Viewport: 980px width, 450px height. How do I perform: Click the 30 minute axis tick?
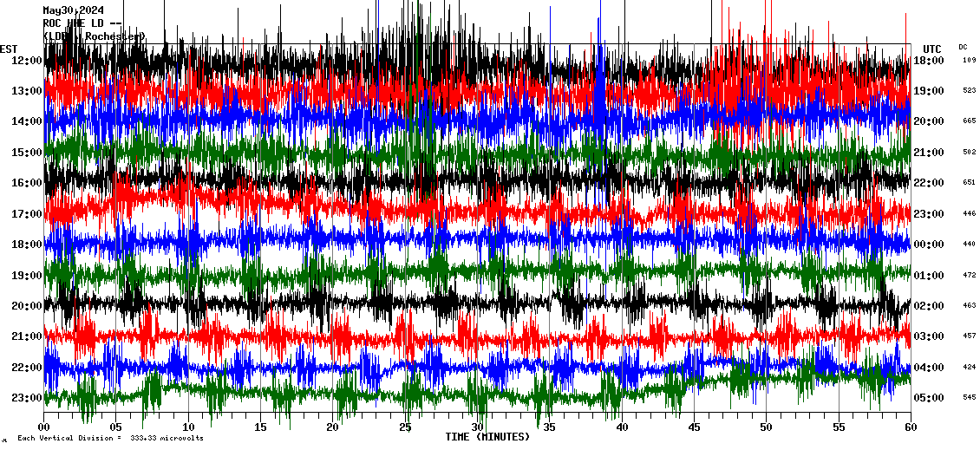478,427
